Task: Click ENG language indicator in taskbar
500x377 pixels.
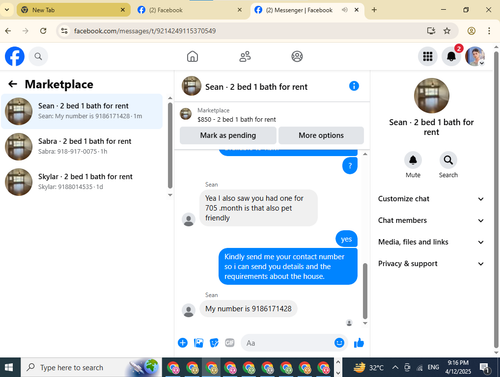Action: point(433,367)
